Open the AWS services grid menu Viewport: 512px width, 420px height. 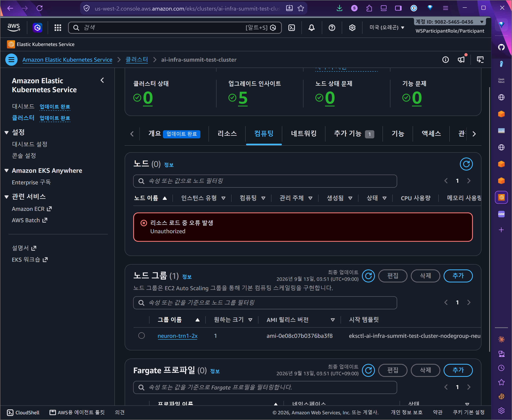click(58, 28)
